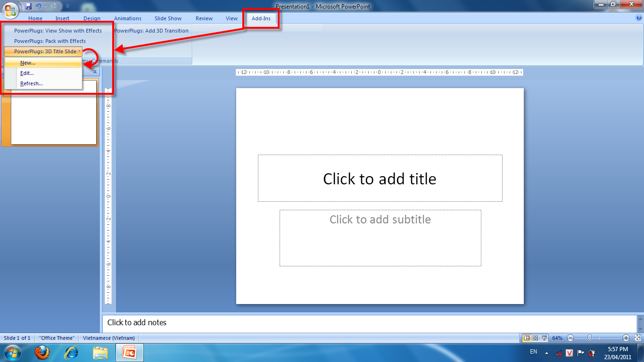Click the Undo arrow icon

coord(38,6)
